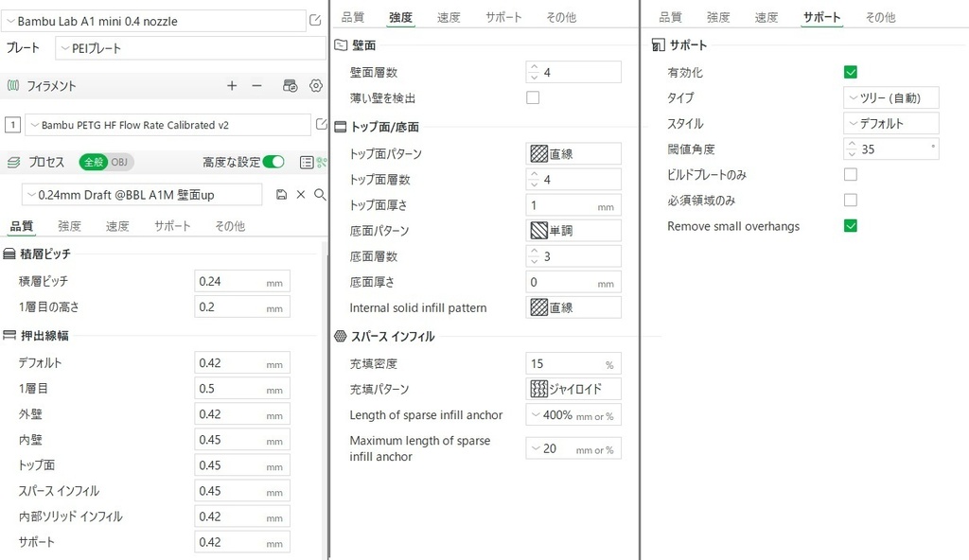Open the process parameter search magnifier
Image resolution: width=969 pixels, height=560 pixels.
pyautogui.click(x=319, y=194)
